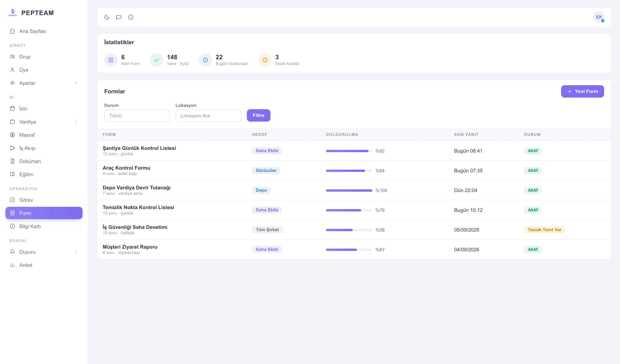This screenshot has height=364, width=620.
Task: Click the %92 progress bar
Action: [349, 151]
